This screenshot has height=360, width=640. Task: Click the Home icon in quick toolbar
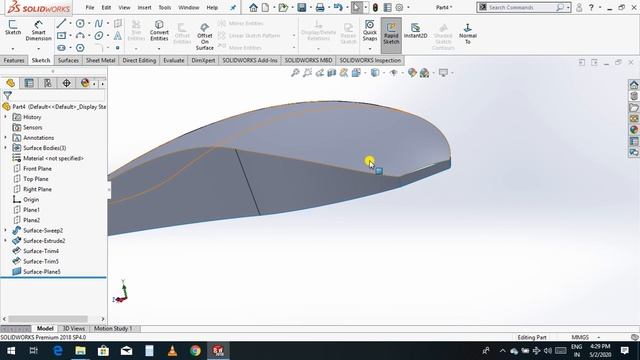click(253, 7)
